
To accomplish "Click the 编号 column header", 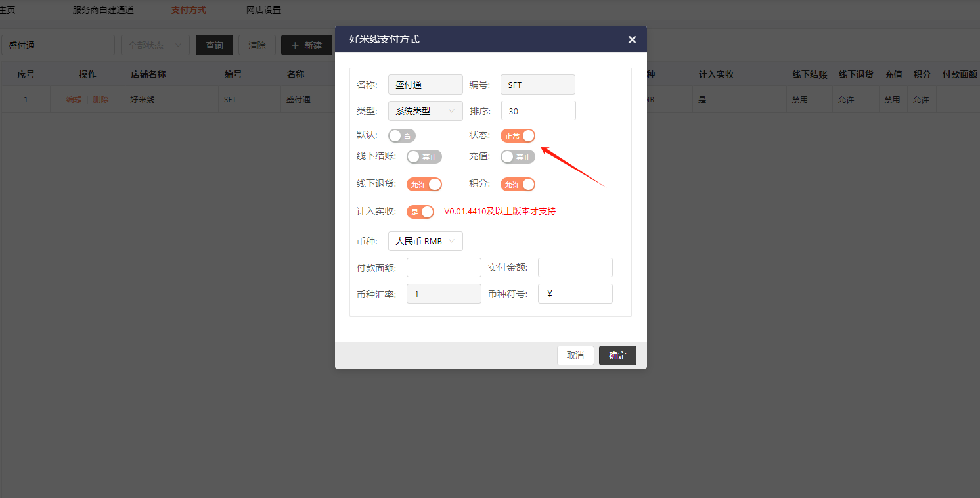I will point(233,74).
